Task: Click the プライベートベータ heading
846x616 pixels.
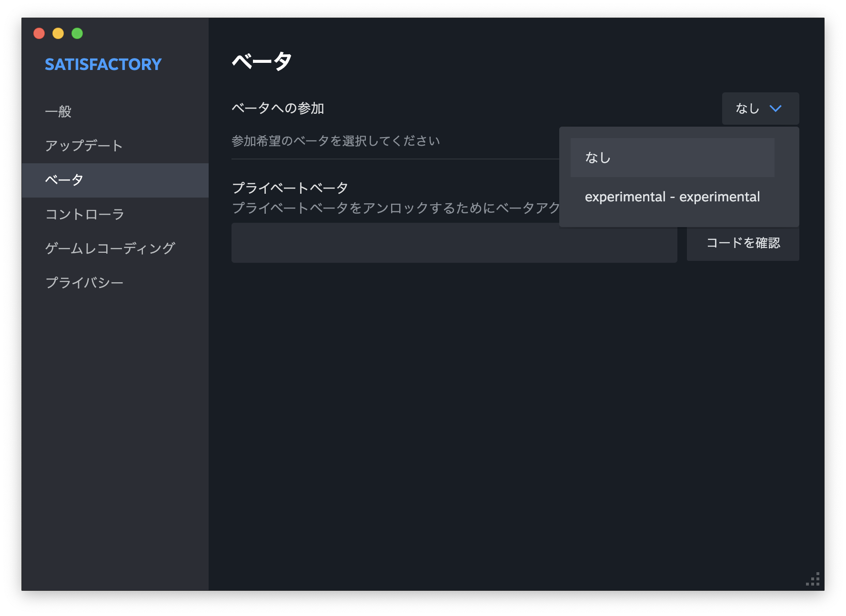Action: tap(290, 188)
